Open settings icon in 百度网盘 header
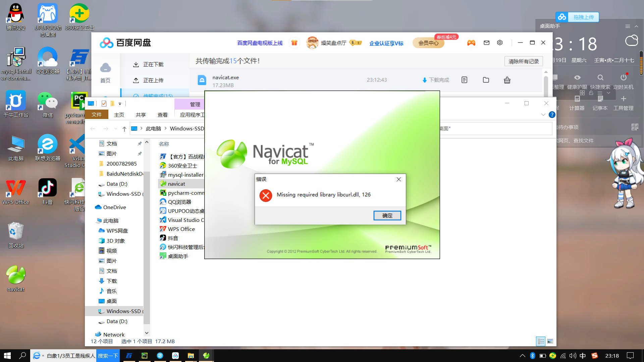Image resolution: width=644 pixels, height=362 pixels. point(500,43)
